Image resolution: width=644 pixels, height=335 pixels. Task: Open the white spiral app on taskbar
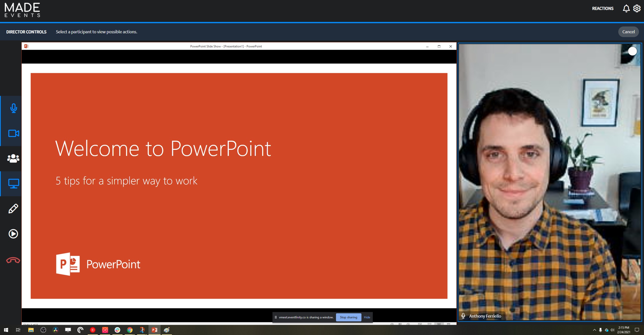pos(80,330)
